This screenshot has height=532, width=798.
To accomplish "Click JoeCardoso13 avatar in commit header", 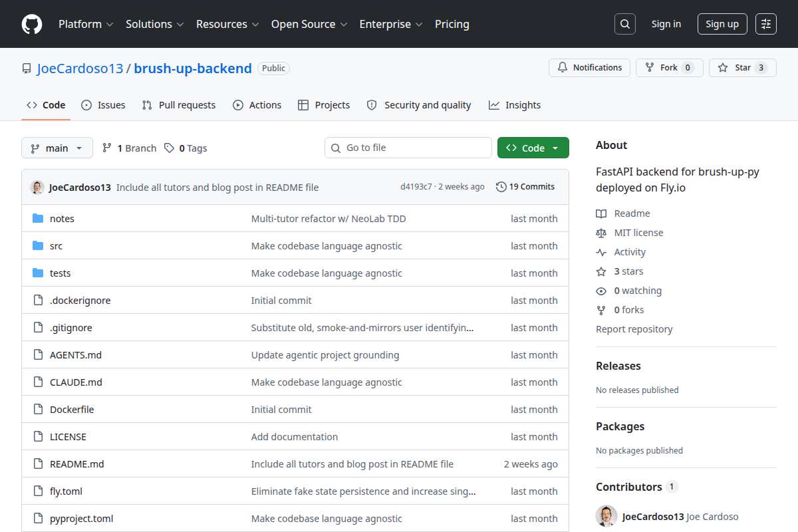I will pyautogui.click(x=37, y=187).
